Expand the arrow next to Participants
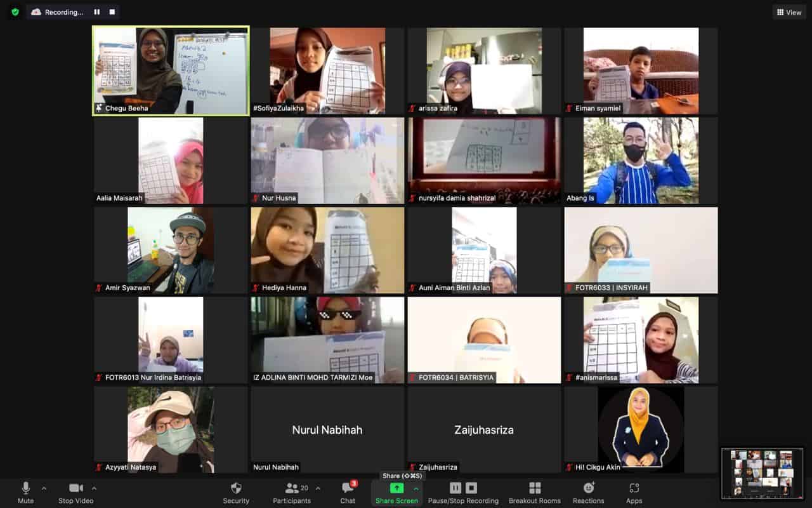The height and width of the screenshot is (508, 812). pos(318,488)
